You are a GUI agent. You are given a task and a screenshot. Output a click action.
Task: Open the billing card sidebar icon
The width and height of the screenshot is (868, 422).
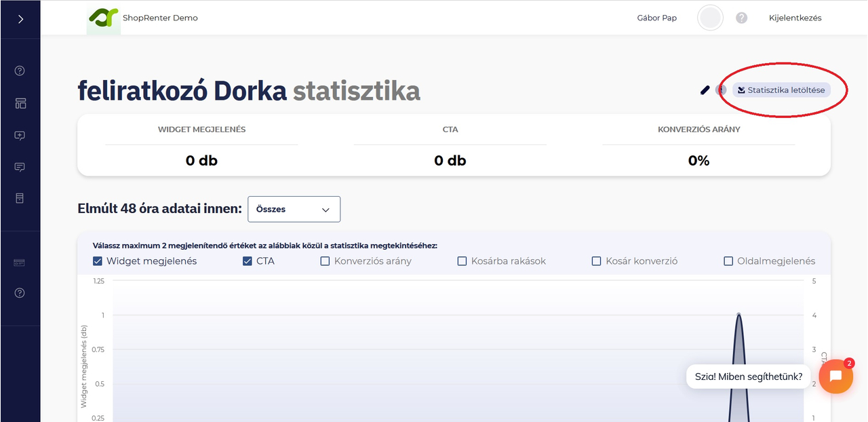(20, 262)
